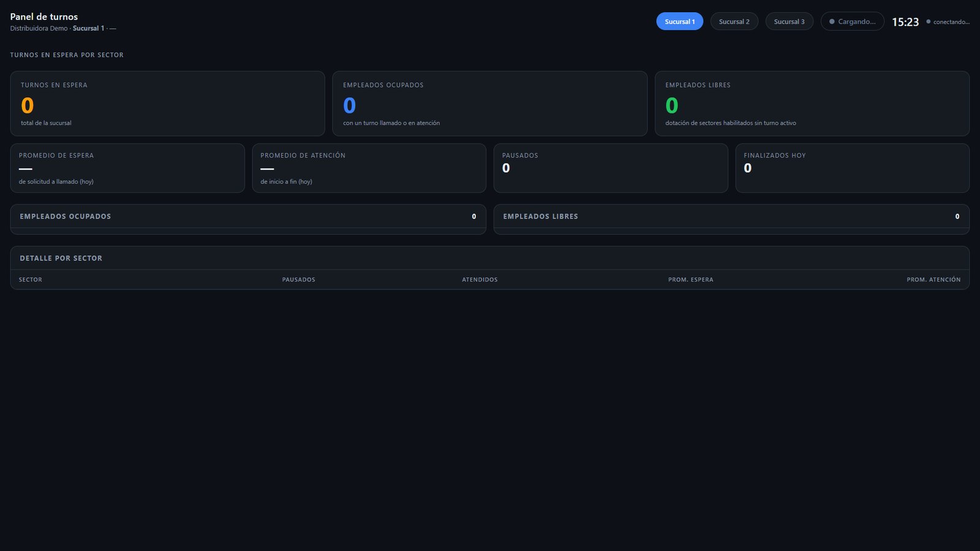980x551 pixels.
Task: Click the Prom. atención column header
Action: tap(934, 280)
